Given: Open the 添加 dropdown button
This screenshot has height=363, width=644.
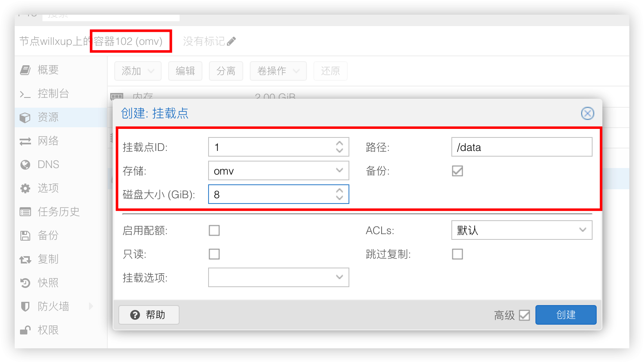Looking at the screenshot, I should click(138, 71).
